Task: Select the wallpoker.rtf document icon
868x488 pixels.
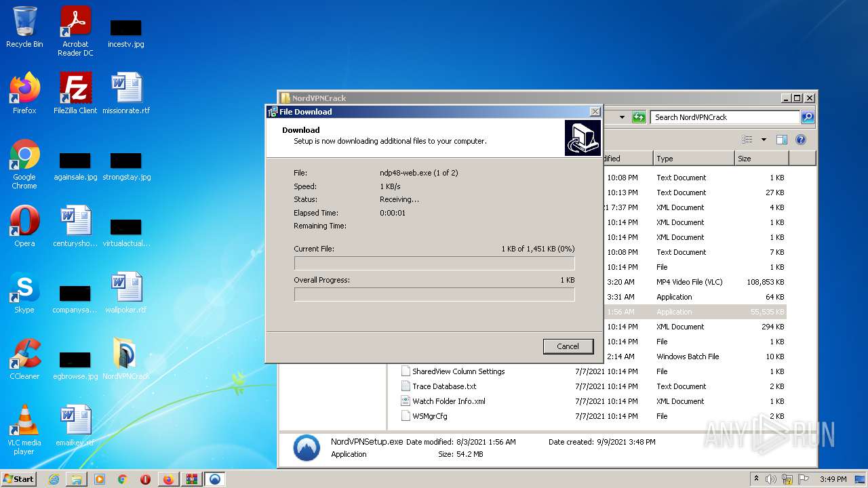Action: 126,293
